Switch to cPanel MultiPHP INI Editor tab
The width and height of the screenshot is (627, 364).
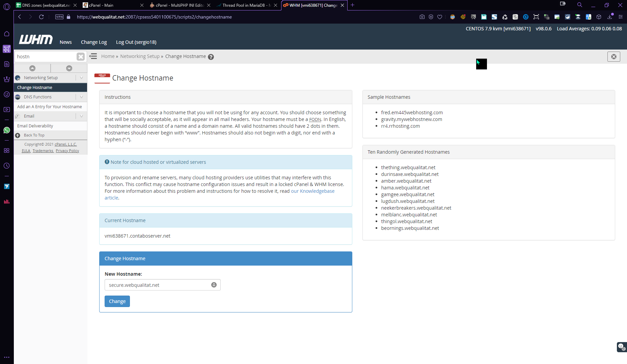click(x=180, y=5)
